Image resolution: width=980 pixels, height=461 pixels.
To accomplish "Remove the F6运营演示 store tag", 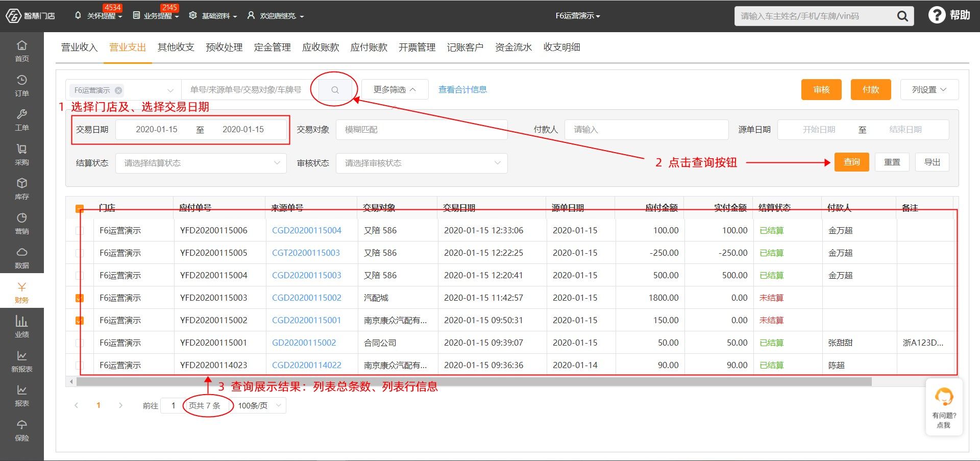I will pos(118,90).
